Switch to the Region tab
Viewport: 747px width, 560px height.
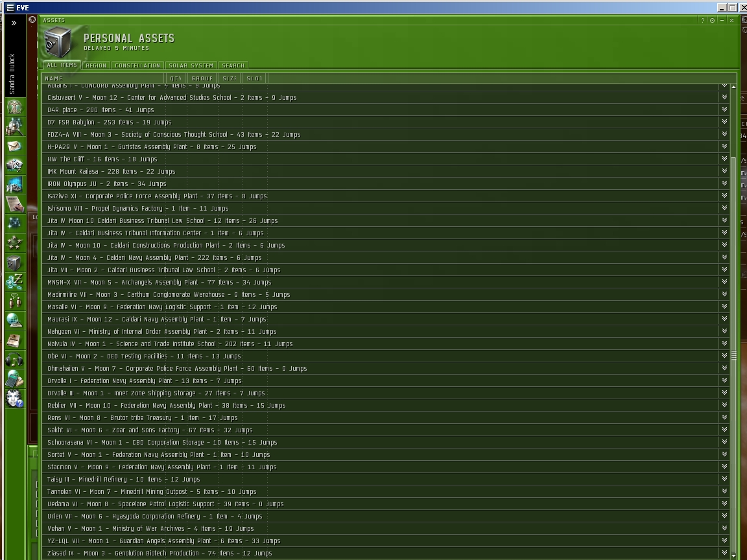[x=96, y=65]
